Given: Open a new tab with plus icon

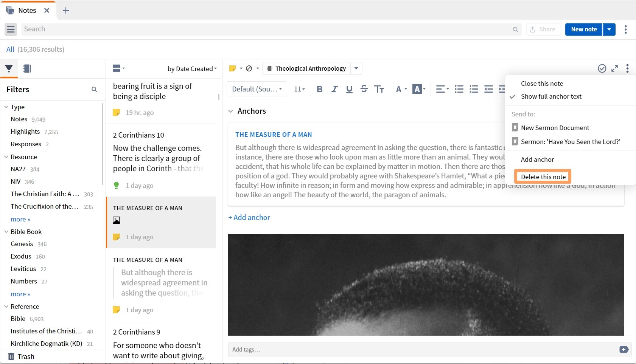Looking at the screenshot, I should click(66, 11).
